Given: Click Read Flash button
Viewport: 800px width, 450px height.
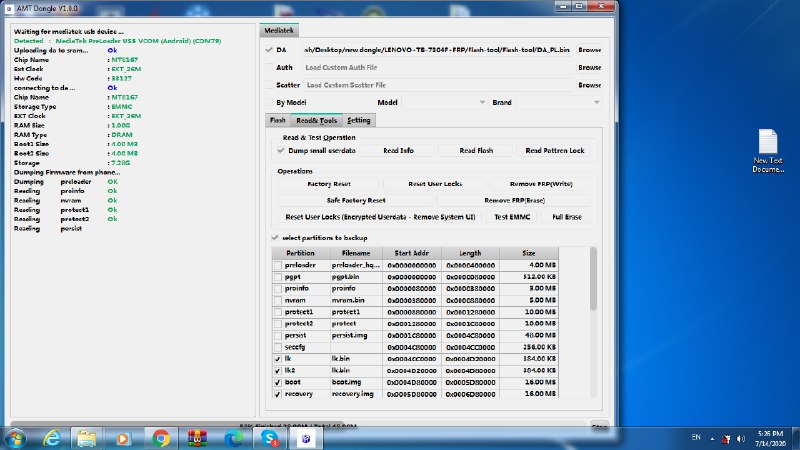Looking at the screenshot, I should coord(476,151).
